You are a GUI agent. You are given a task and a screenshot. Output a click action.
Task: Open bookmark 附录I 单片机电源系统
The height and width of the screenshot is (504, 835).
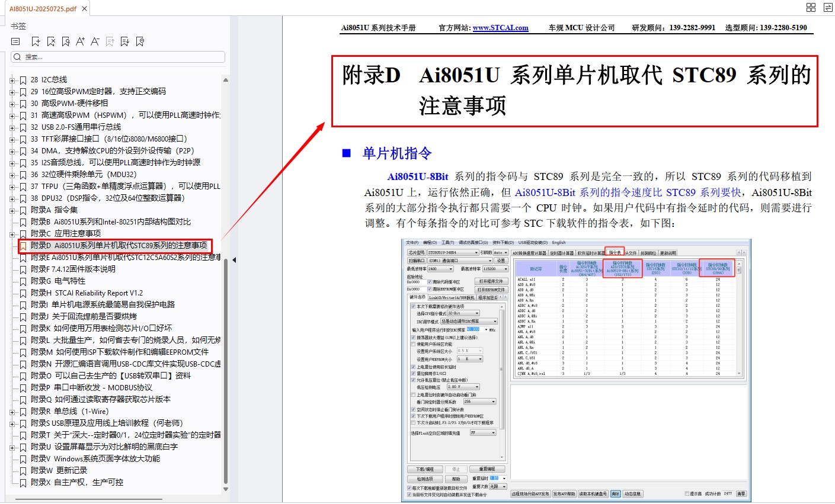(103, 304)
